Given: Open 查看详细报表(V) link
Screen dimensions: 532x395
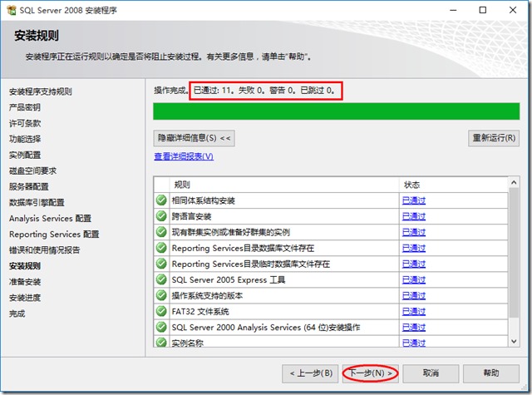Looking at the screenshot, I should 184,156.
